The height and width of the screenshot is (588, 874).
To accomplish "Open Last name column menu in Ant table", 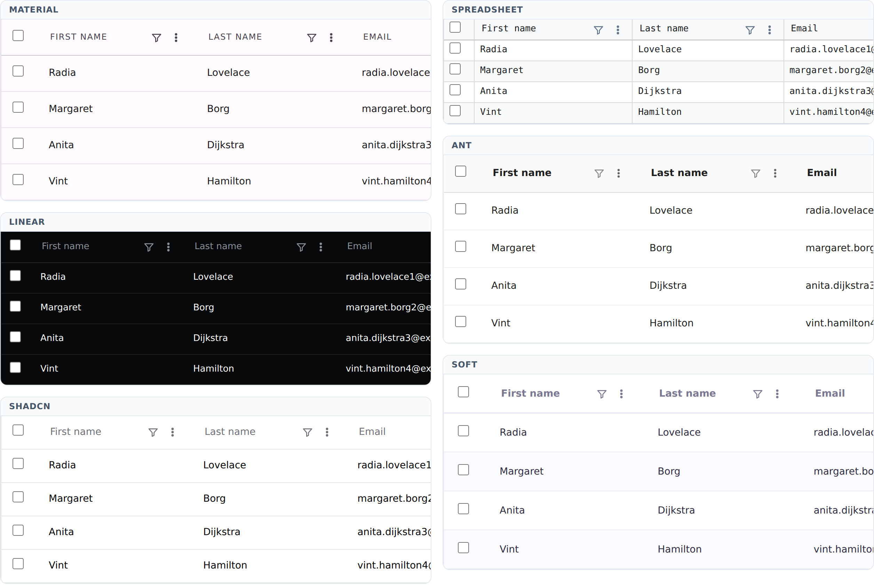I will pyautogui.click(x=775, y=173).
